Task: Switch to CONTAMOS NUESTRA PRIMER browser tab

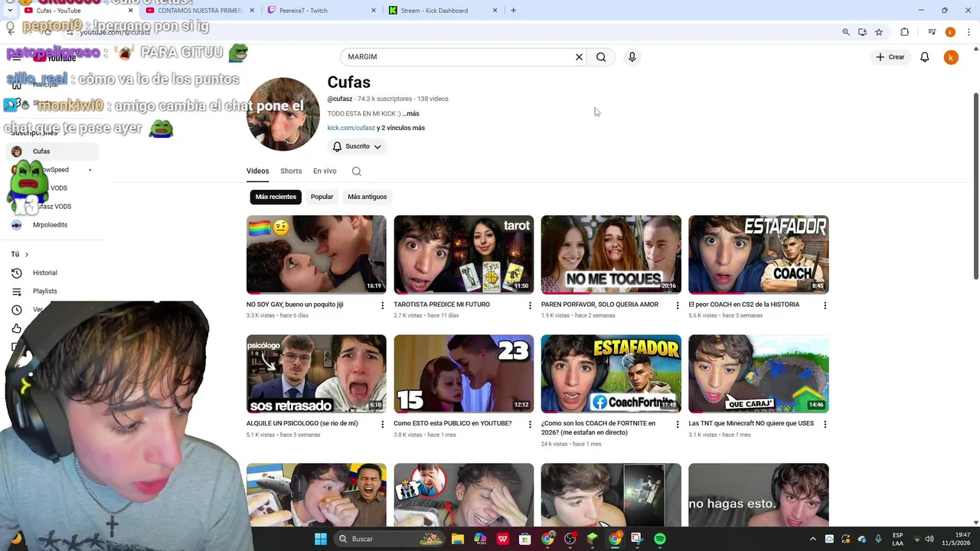Action: (x=199, y=11)
